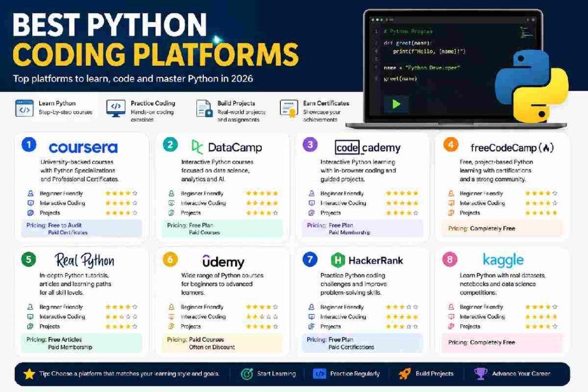Click the green number 5 badge

click(29, 259)
